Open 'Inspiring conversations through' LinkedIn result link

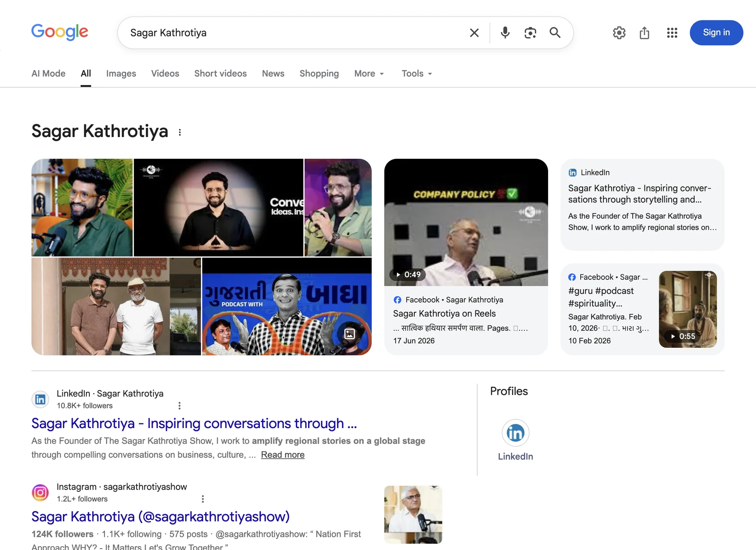[194, 423]
